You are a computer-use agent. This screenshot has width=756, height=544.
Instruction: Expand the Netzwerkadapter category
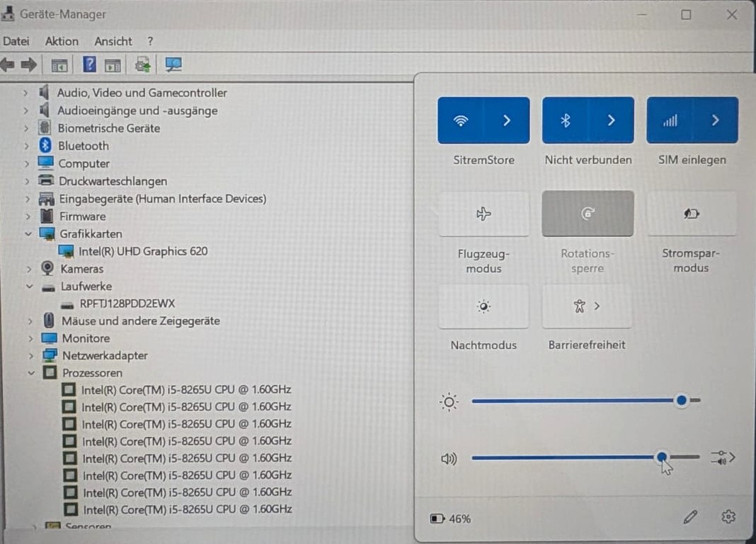tap(31, 356)
